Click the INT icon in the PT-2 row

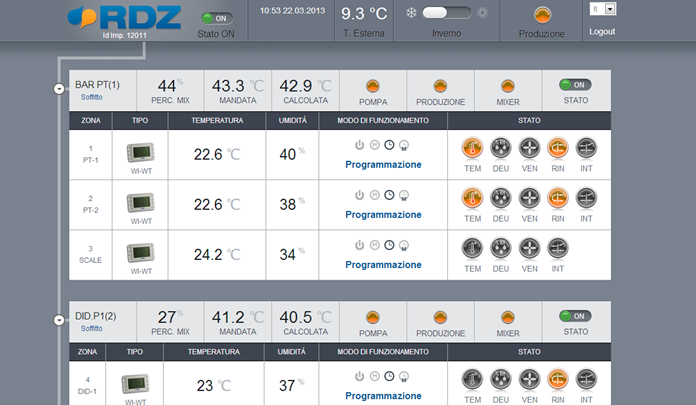(587, 198)
